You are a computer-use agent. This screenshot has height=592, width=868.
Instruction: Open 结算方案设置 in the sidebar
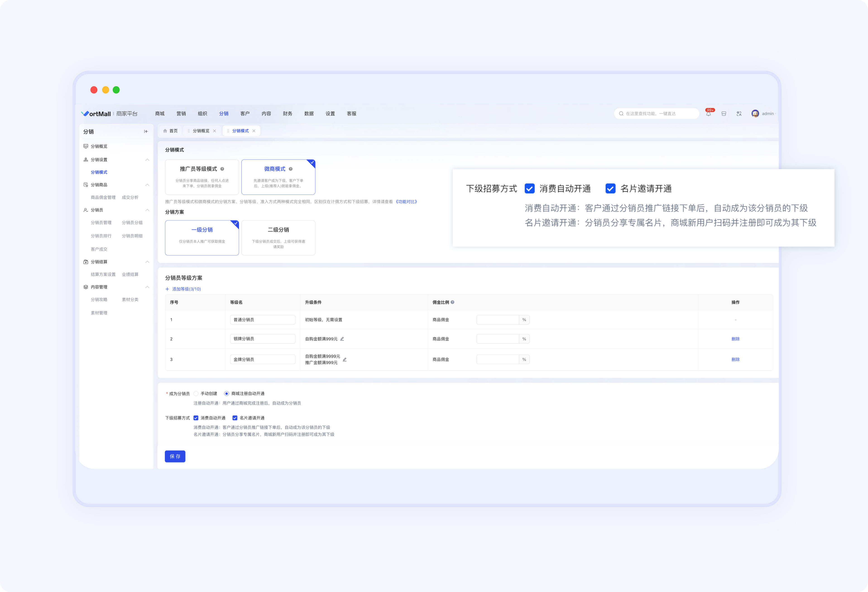click(x=103, y=274)
